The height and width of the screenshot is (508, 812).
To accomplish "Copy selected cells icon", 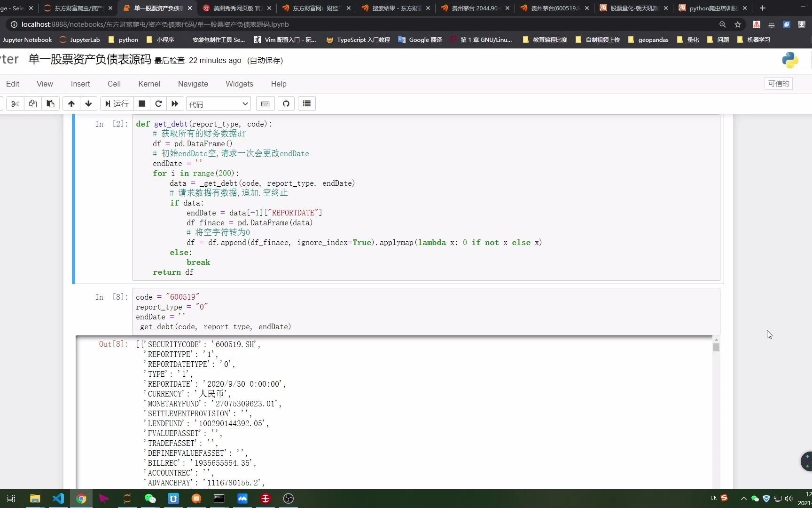I will point(33,103).
